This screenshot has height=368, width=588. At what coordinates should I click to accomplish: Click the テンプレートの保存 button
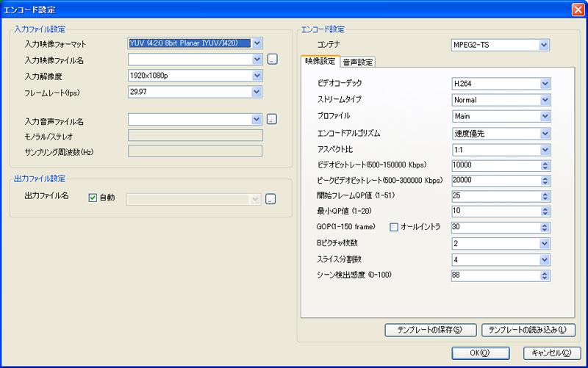point(431,330)
